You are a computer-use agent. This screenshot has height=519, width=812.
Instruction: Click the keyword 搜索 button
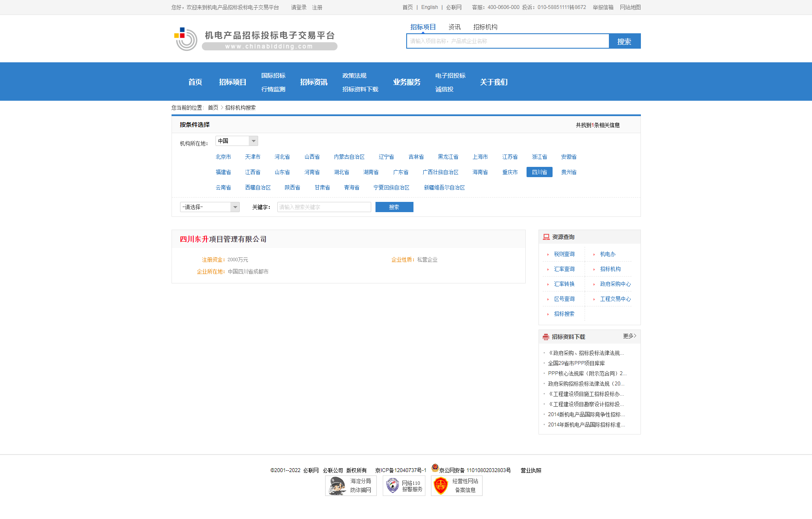tap(394, 207)
